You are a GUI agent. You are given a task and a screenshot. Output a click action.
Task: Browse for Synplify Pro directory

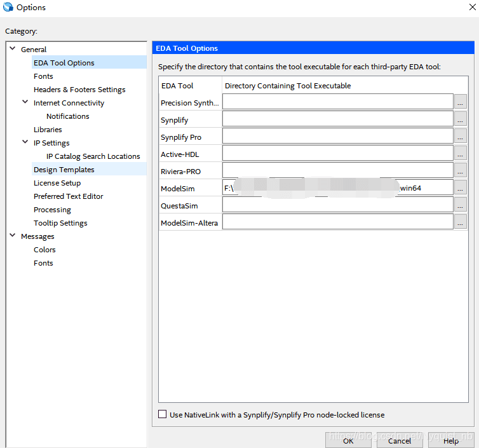(x=460, y=136)
